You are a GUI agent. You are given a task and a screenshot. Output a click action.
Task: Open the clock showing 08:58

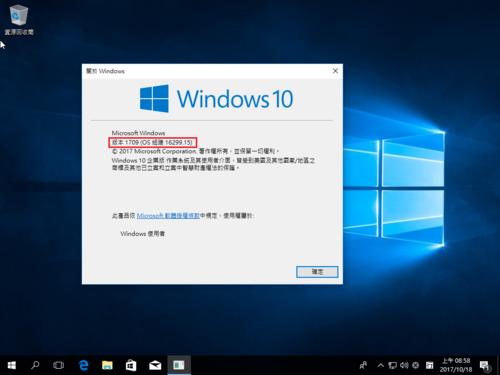coord(456,365)
